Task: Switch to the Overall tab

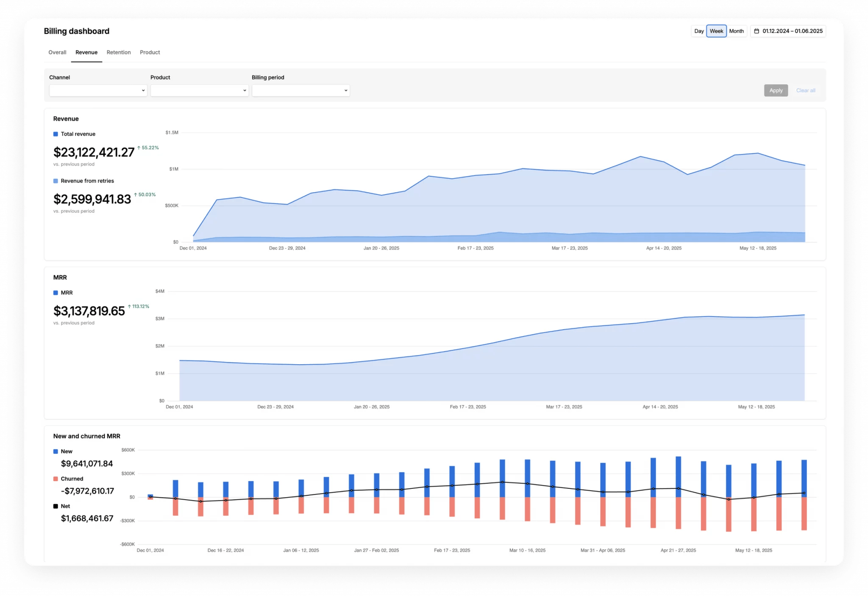Action: [57, 52]
